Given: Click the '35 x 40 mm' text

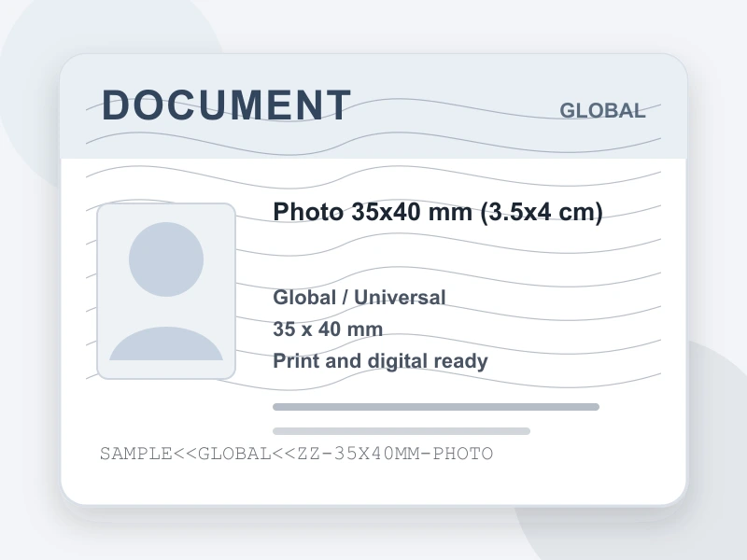Looking at the screenshot, I should point(328,329).
